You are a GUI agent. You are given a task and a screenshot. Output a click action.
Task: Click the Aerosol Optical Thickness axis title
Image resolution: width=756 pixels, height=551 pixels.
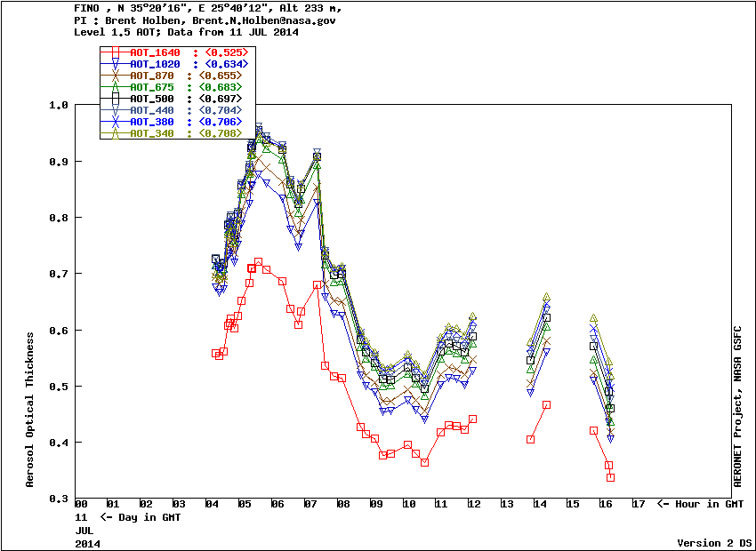pos(30,410)
